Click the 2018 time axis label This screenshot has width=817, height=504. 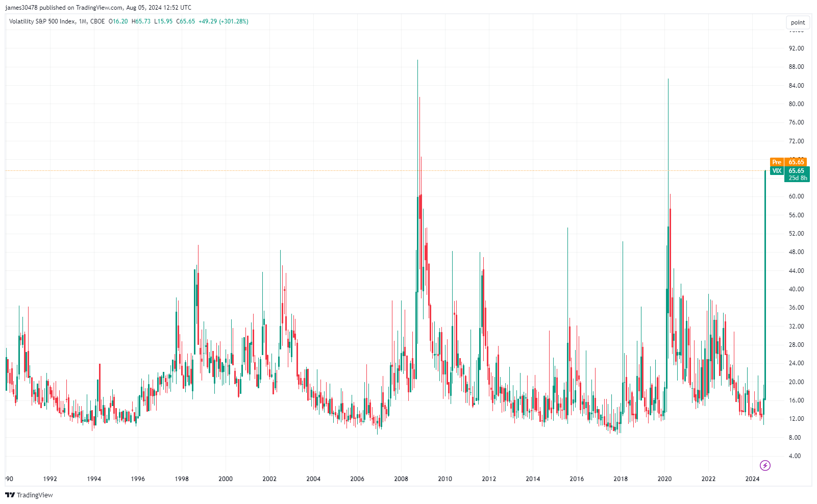[621, 479]
